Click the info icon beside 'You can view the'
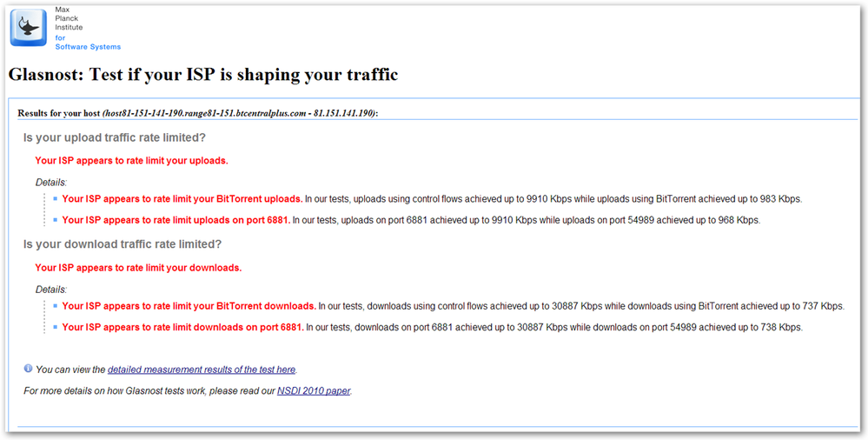 tap(28, 369)
